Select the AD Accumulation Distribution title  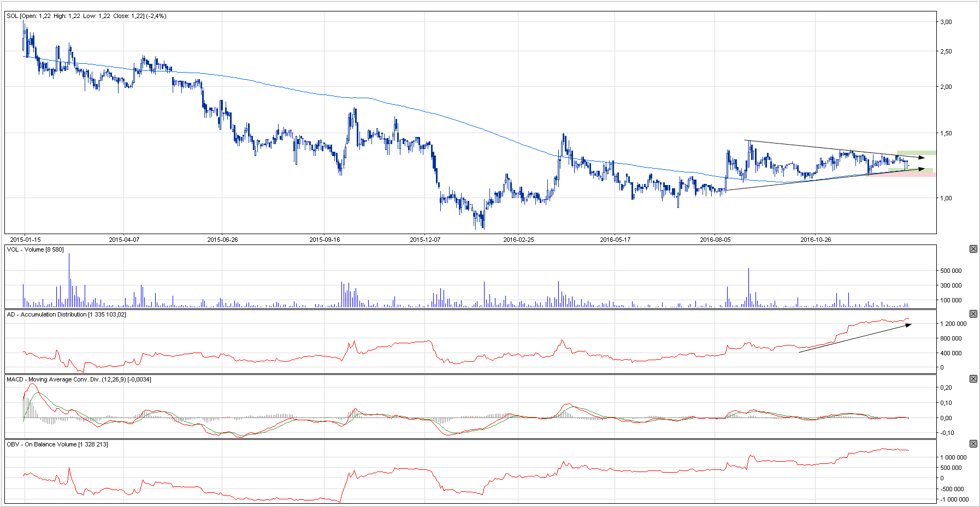(x=66, y=314)
